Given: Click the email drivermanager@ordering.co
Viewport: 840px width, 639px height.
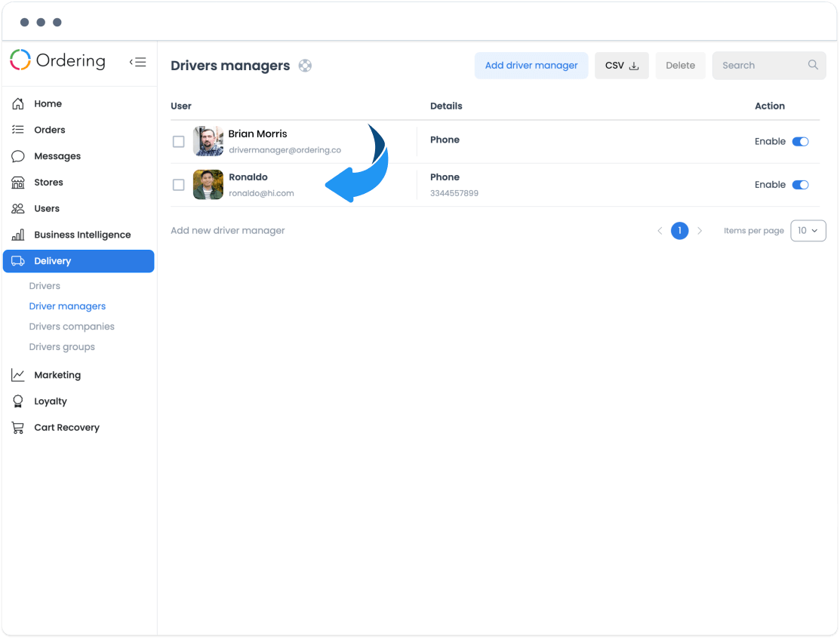Looking at the screenshot, I should pyautogui.click(x=285, y=150).
